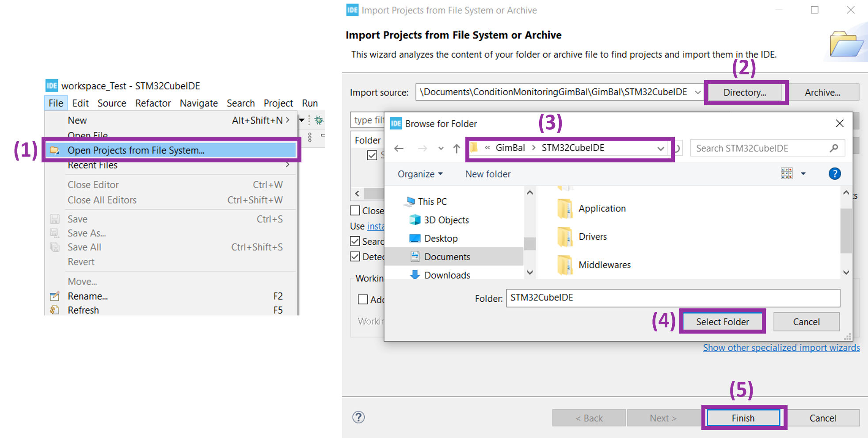Change the view layout icon
The width and height of the screenshot is (868, 438).
coord(787,173)
